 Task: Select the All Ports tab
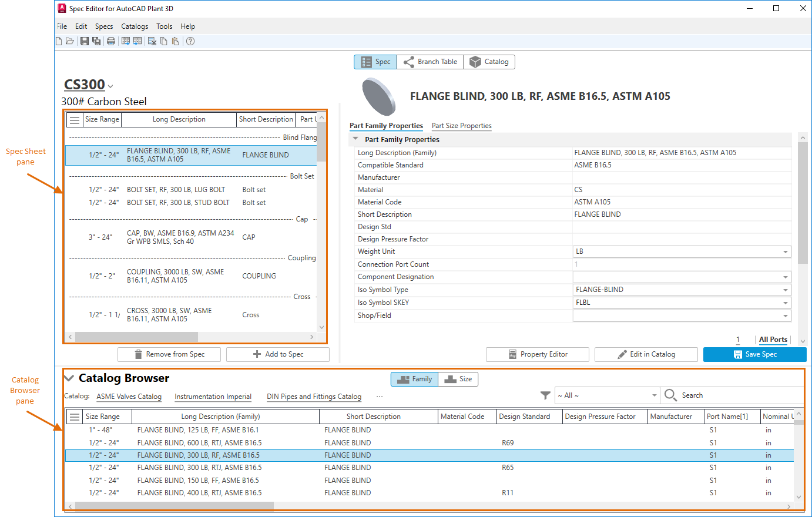pos(773,340)
